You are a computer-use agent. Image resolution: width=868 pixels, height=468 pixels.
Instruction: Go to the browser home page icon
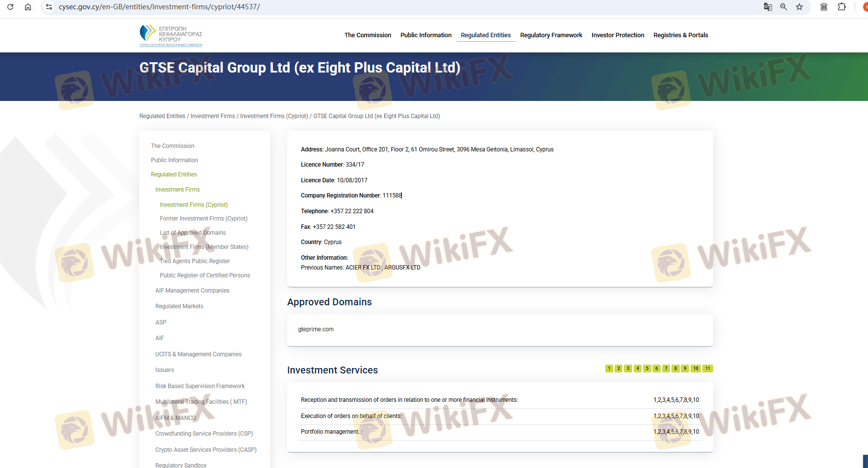coord(28,7)
